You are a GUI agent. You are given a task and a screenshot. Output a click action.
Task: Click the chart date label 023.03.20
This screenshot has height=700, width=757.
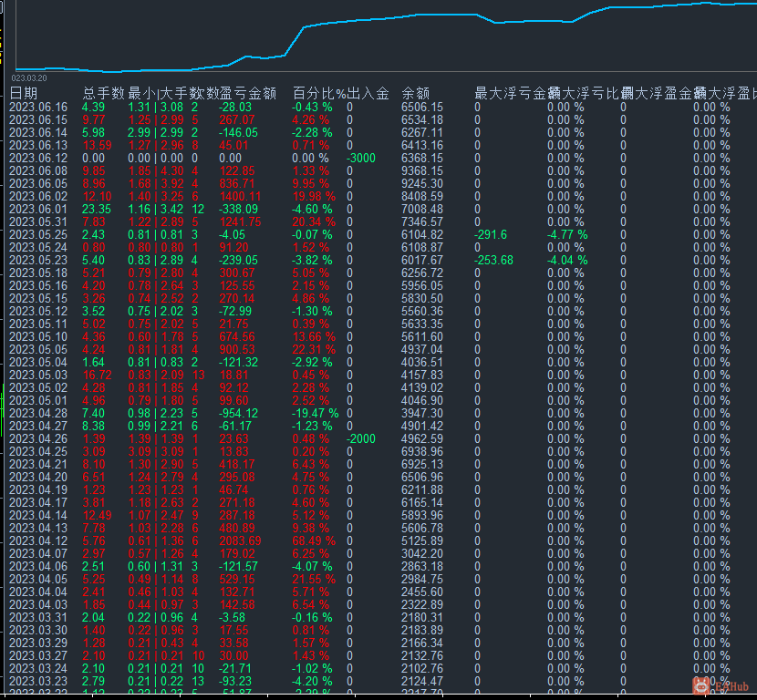[29, 78]
